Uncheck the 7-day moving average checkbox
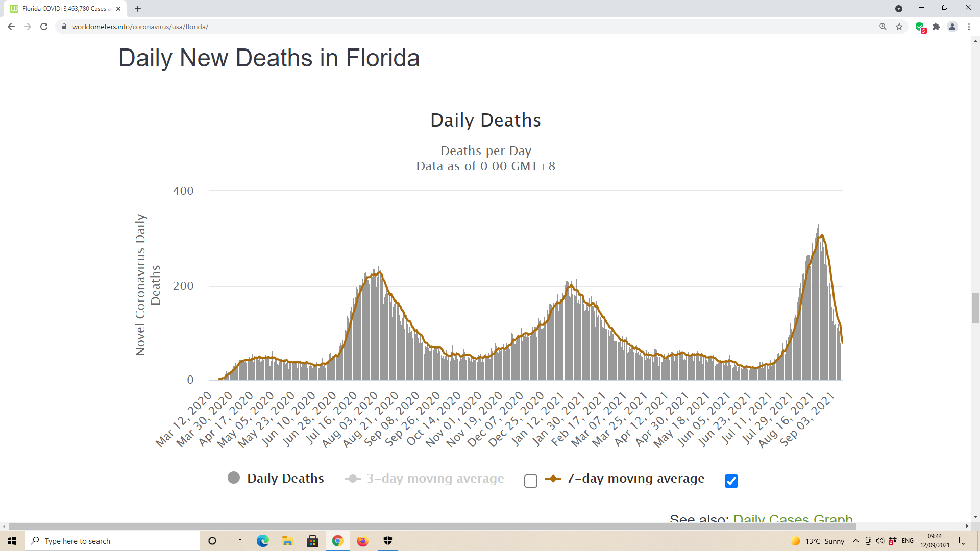The width and height of the screenshot is (980, 551). tap(731, 481)
